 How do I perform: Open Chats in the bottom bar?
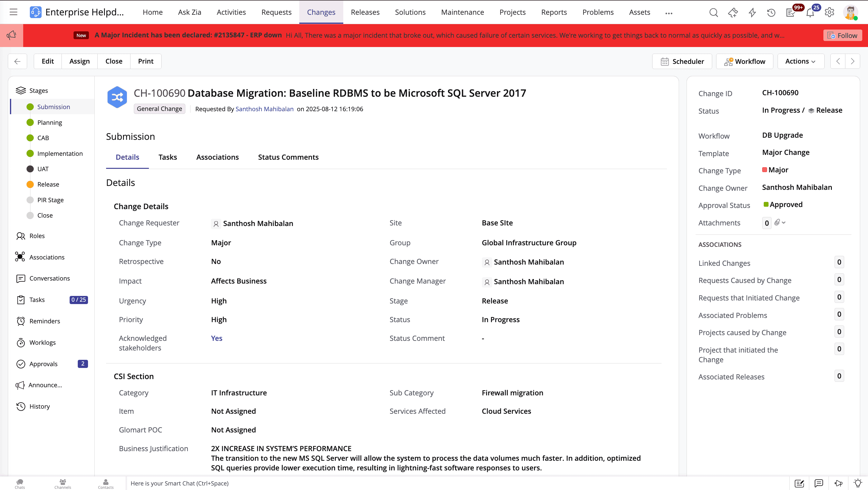coord(20,484)
